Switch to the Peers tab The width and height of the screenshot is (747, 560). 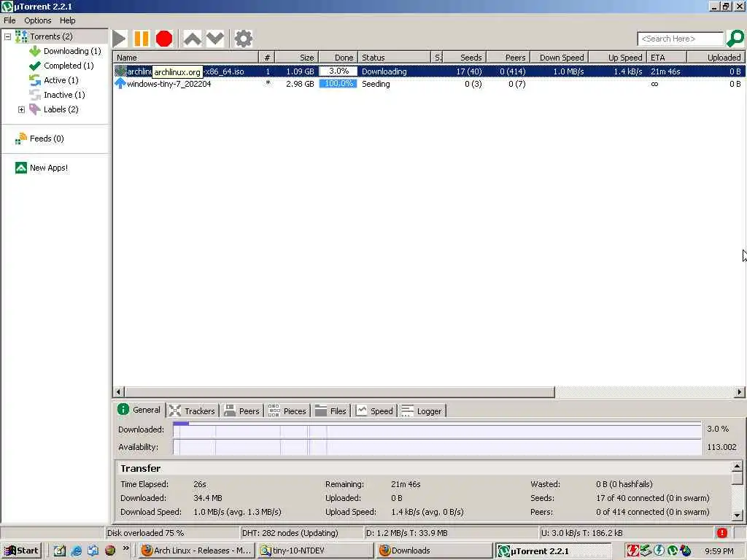pyautogui.click(x=242, y=411)
